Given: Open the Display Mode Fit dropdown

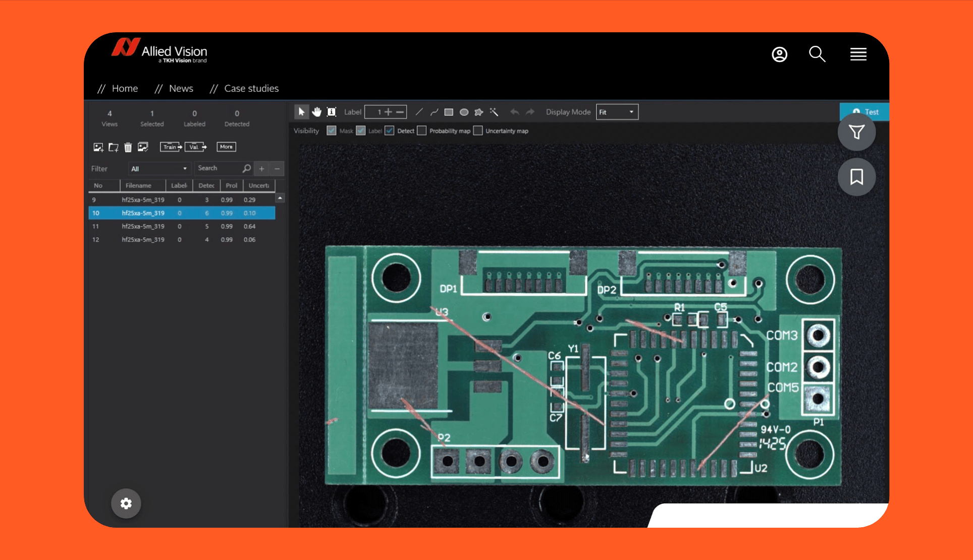Looking at the screenshot, I should (617, 112).
